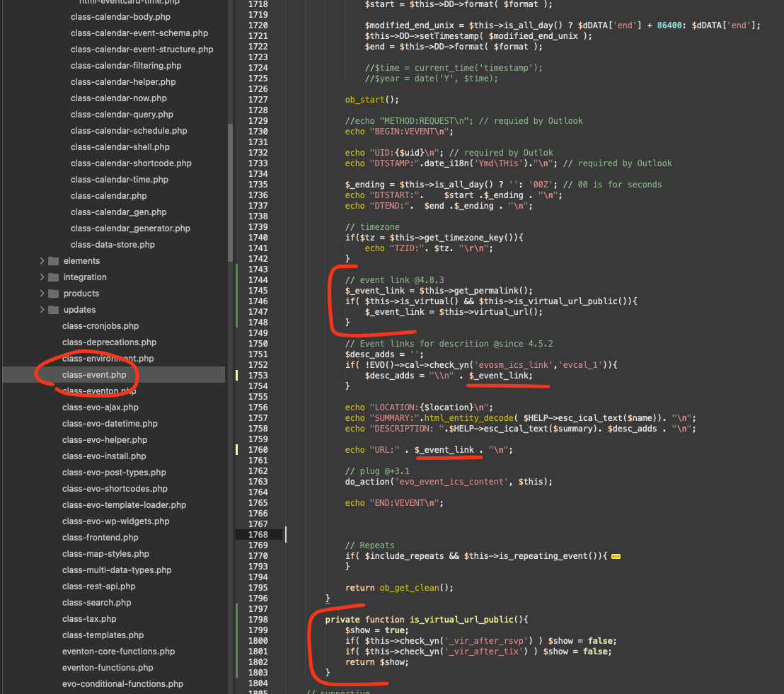The image size is (784, 694).
Task: Open class-tax.php
Action: (89, 618)
